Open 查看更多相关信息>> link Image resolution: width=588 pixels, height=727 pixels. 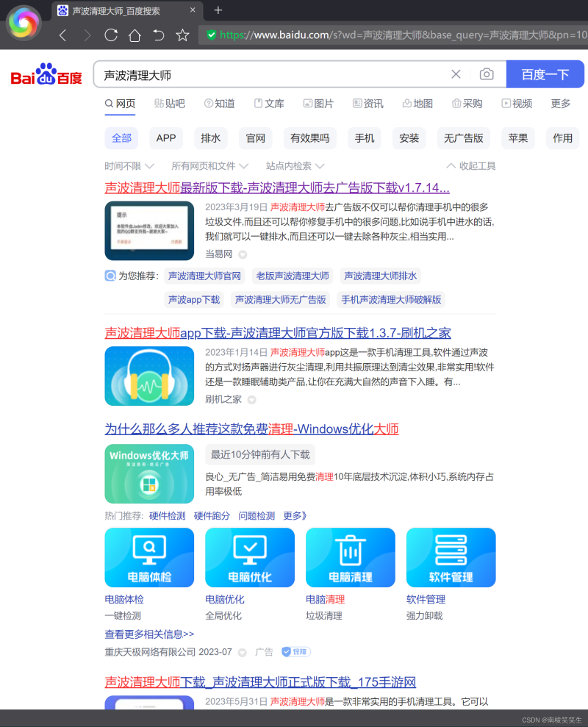pyautogui.click(x=149, y=634)
